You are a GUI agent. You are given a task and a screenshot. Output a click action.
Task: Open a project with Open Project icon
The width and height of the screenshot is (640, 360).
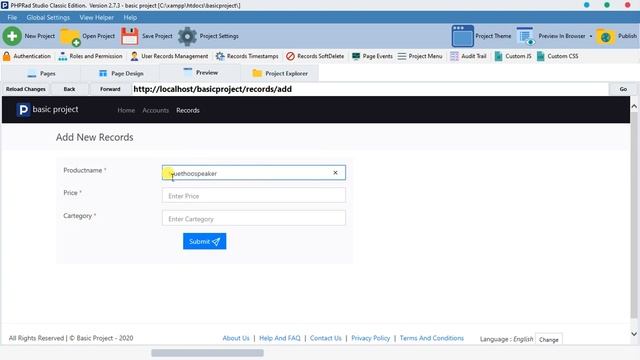tap(70, 36)
